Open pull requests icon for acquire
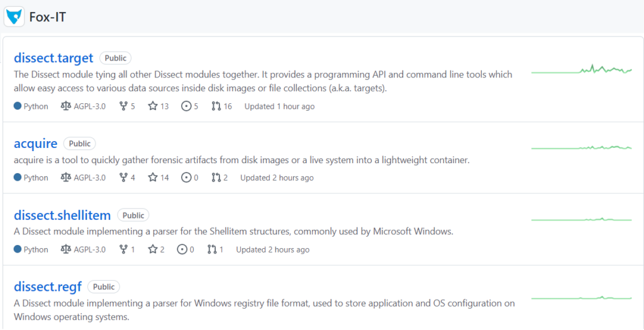The width and height of the screenshot is (644, 330). pos(216,178)
